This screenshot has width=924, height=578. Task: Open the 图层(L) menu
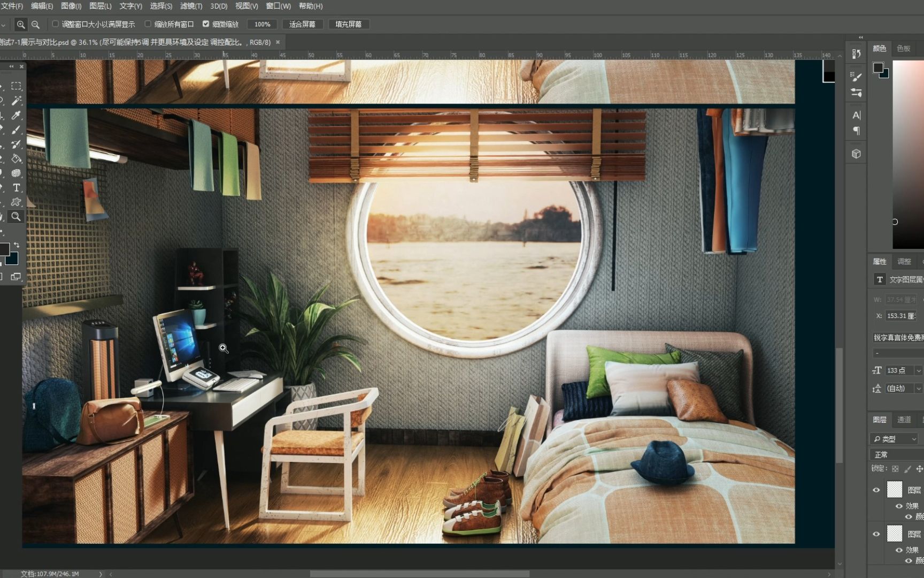pyautogui.click(x=101, y=6)
